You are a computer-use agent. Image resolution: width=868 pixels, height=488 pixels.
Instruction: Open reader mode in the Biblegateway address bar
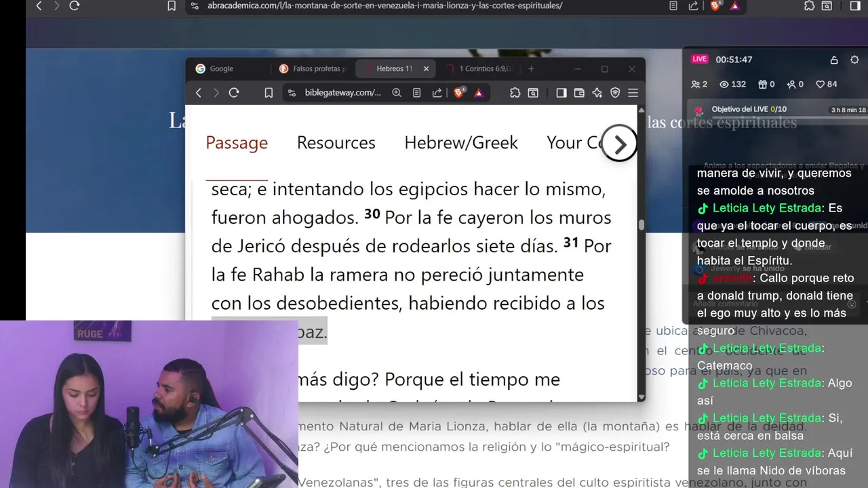point(416,93)
